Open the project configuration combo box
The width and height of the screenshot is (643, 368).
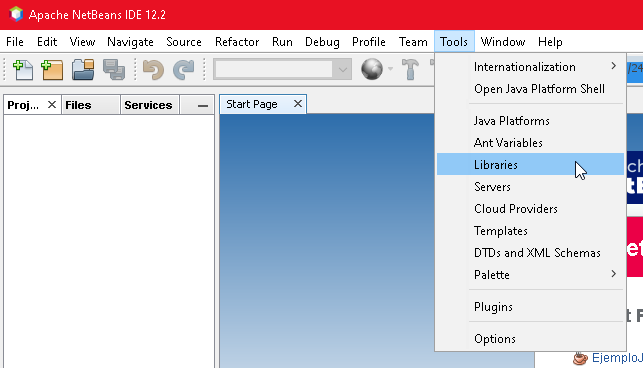point(282,69)
